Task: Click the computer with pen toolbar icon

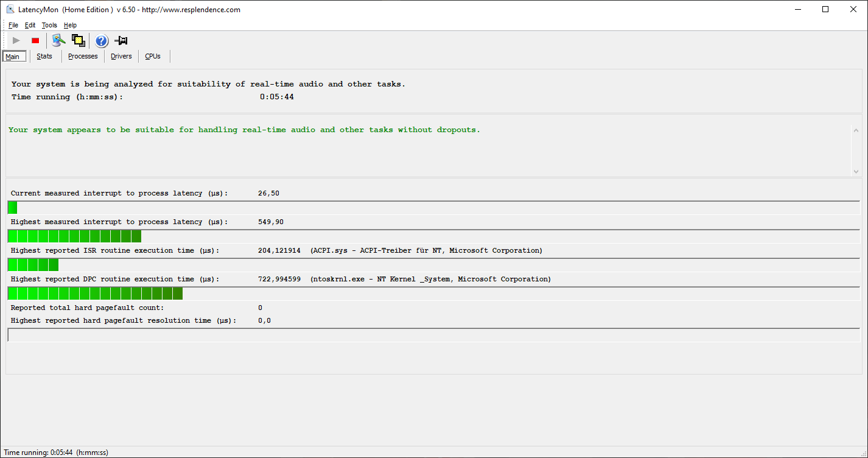Action: click(58, 41)
